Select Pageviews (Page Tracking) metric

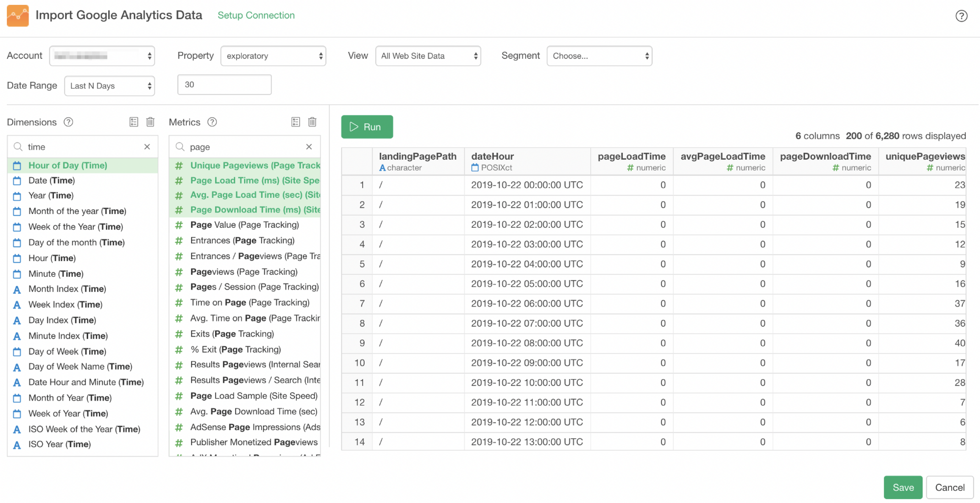pos(243,272)
